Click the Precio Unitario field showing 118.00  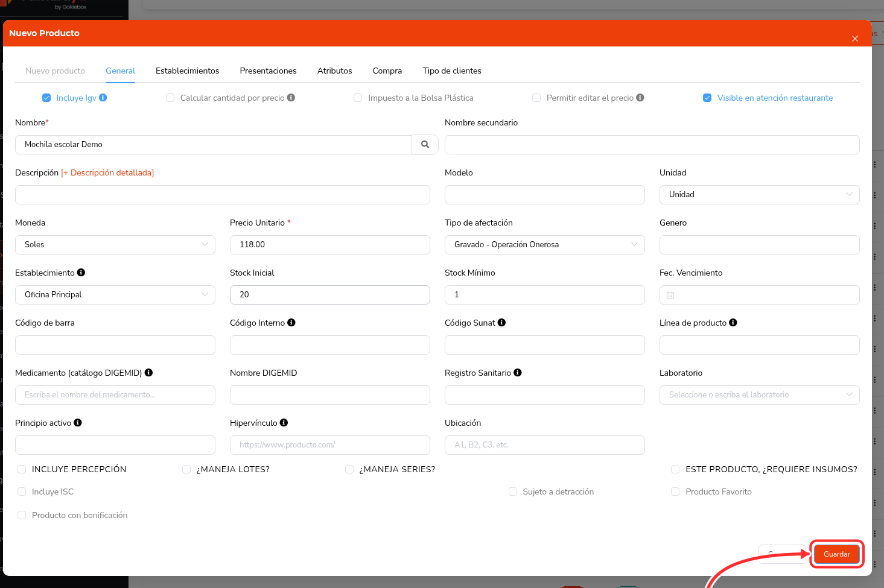tap(330, 245)
